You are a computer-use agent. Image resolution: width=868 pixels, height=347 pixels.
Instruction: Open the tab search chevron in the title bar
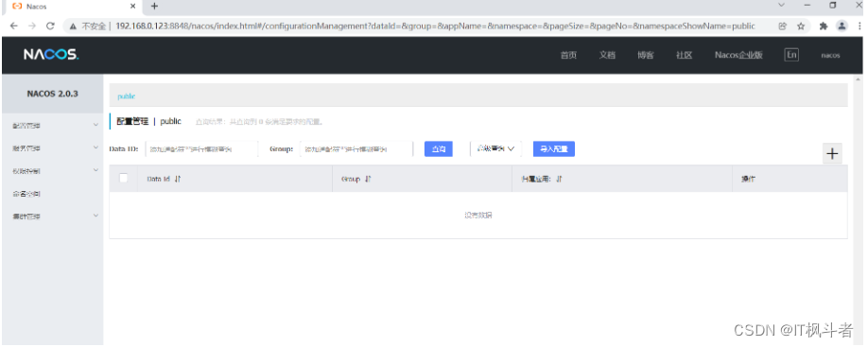point(782,5)
